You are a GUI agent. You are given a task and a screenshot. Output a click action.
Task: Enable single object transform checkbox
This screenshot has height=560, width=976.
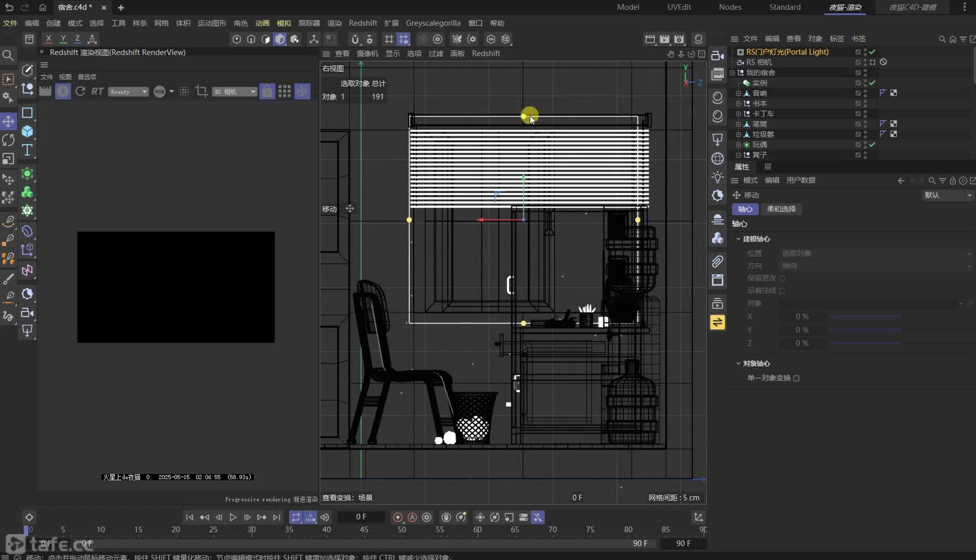[797, 378]
